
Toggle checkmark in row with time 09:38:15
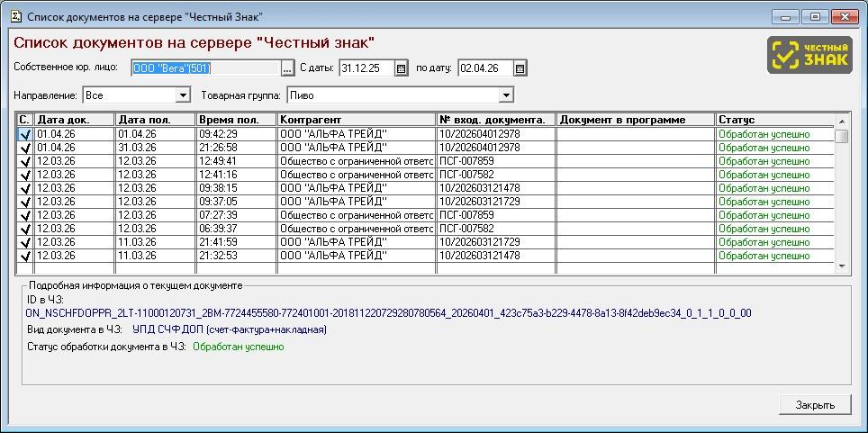pos(25,188)
